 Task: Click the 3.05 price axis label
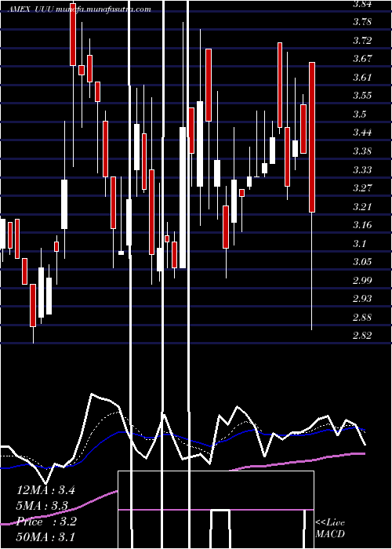[x=362, y=261]
